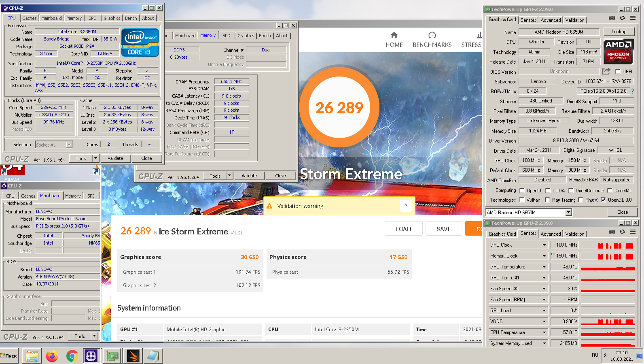Toggle the Ray Tracing checkbox
644x364 pixels.
click(x=547, y=200)
